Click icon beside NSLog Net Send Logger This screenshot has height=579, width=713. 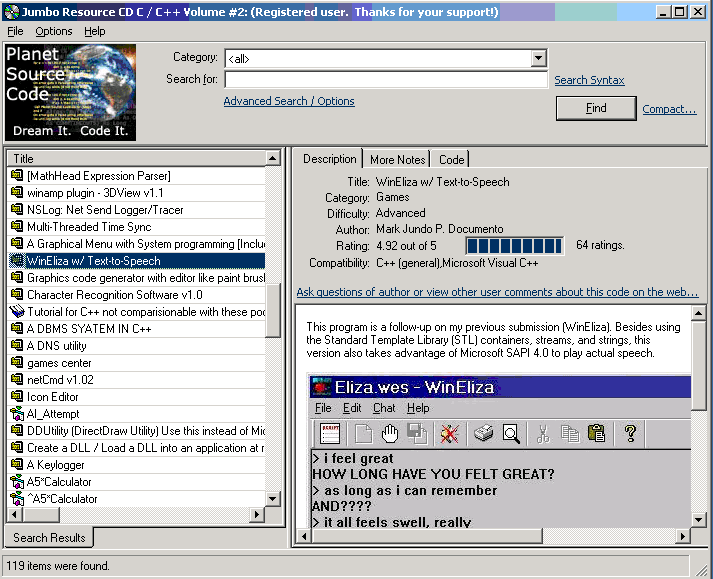(17, 209)
